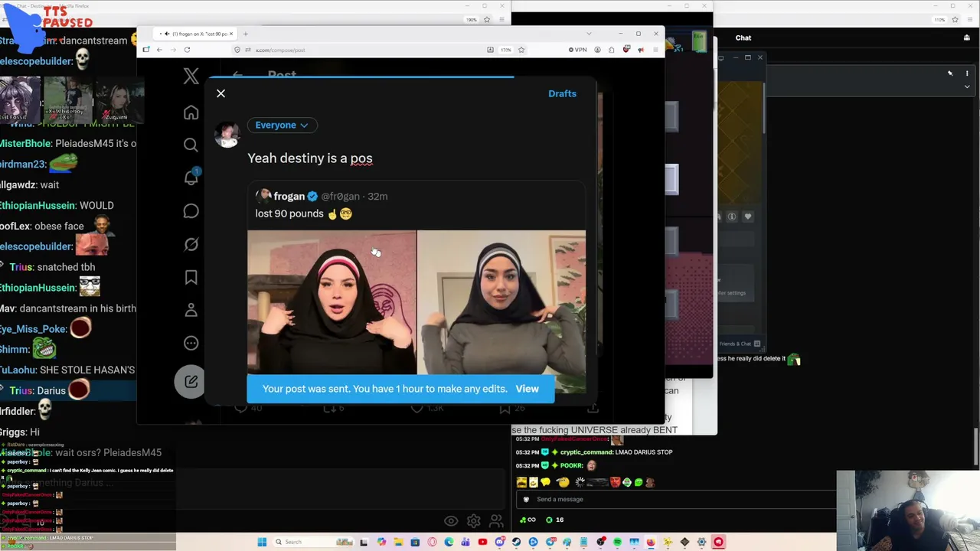The image size is (980, 551).
Task: Click the sidebar toggle icon in browser toolbar
Action: (146, 50)
